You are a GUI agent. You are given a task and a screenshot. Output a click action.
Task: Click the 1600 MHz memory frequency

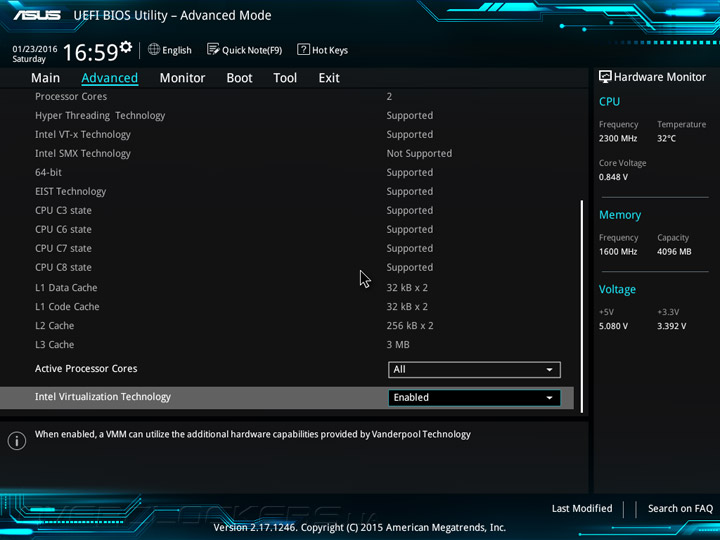click(618, 252)
